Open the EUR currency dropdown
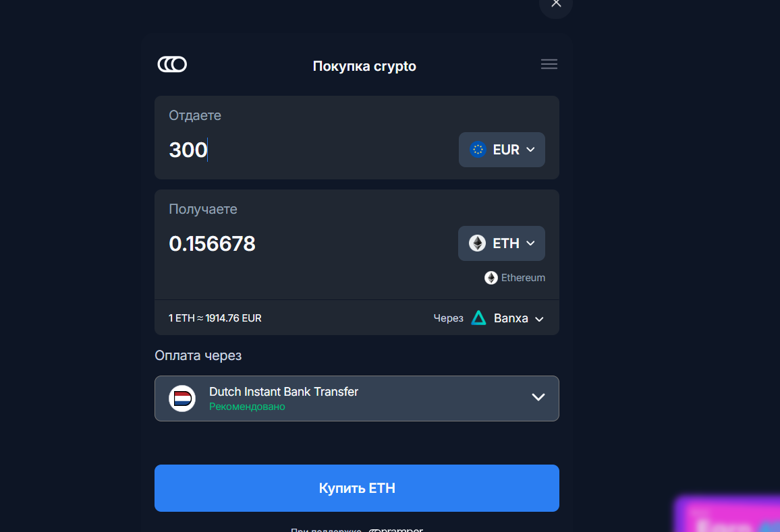This screenshot has height=532, width=780. click(x=501, y=150)
